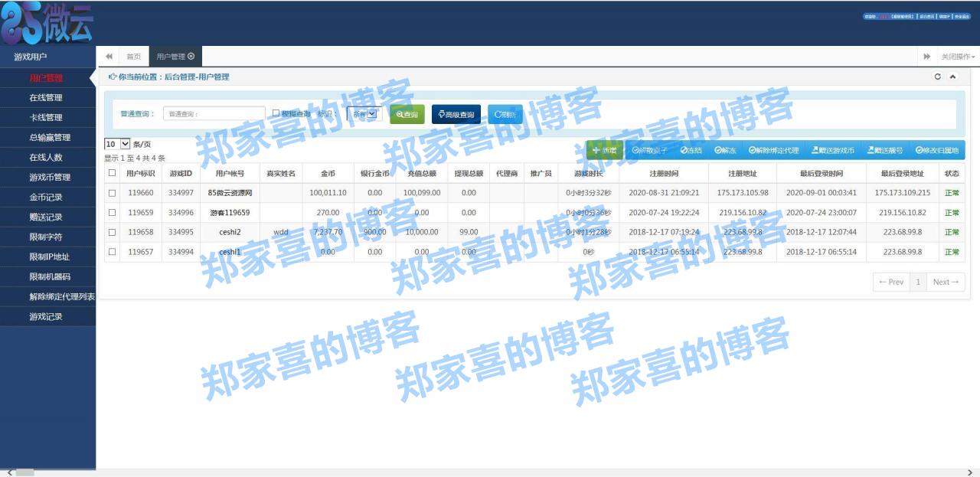Switch to the 首页 tab

point(132,56)
